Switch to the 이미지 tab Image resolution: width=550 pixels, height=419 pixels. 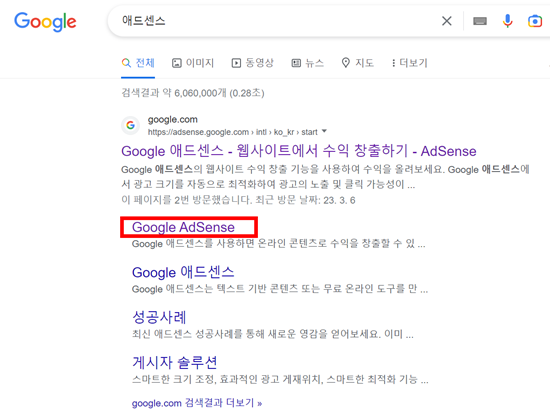[193, 63]
